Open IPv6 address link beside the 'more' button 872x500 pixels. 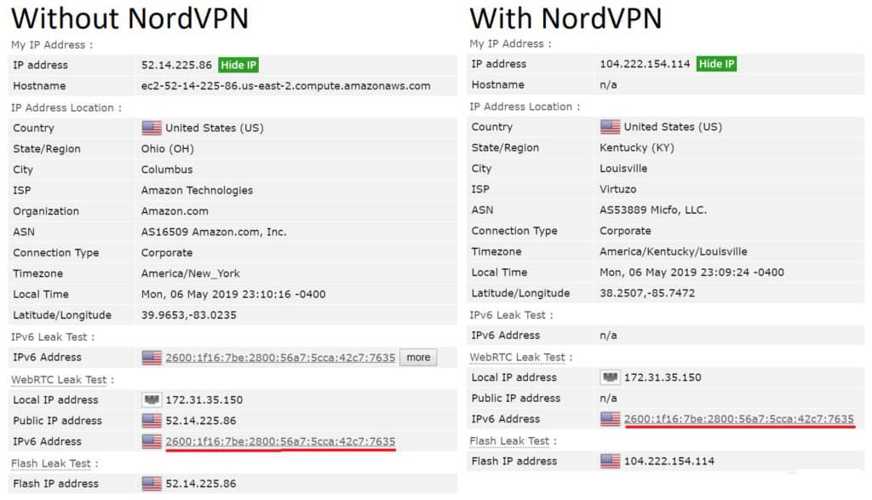pos(280,357)
